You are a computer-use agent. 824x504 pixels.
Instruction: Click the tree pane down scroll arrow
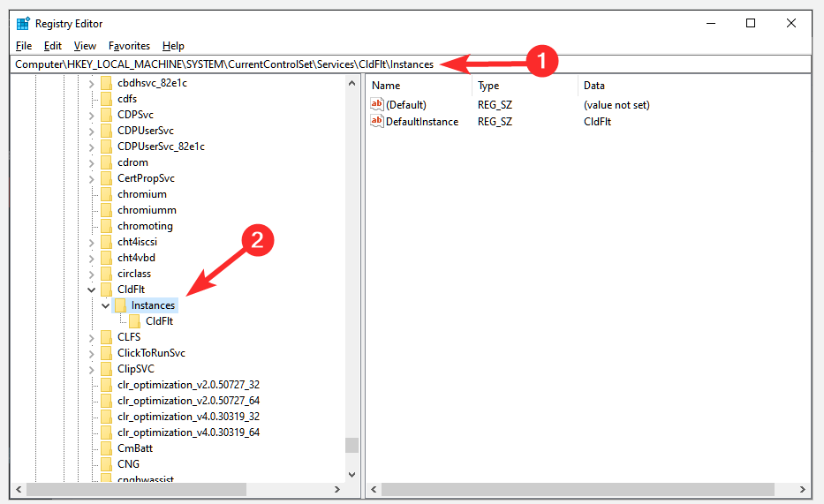pyautogui.click(x=352, y=475)
